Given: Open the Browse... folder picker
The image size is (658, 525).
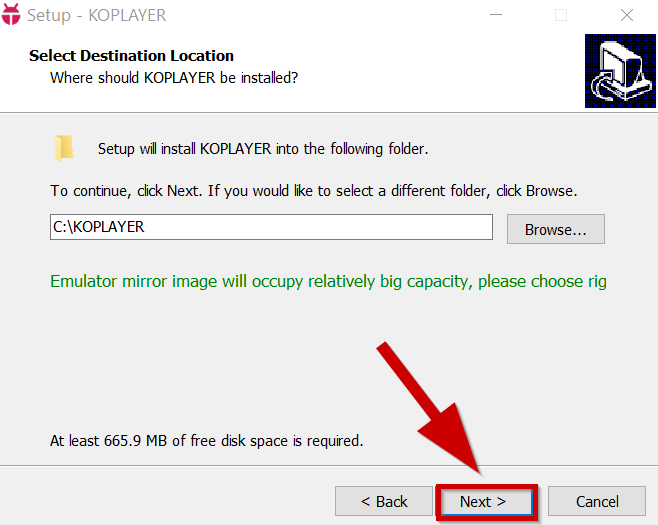Looking at the screenshot, I should (x=556, y=229).
